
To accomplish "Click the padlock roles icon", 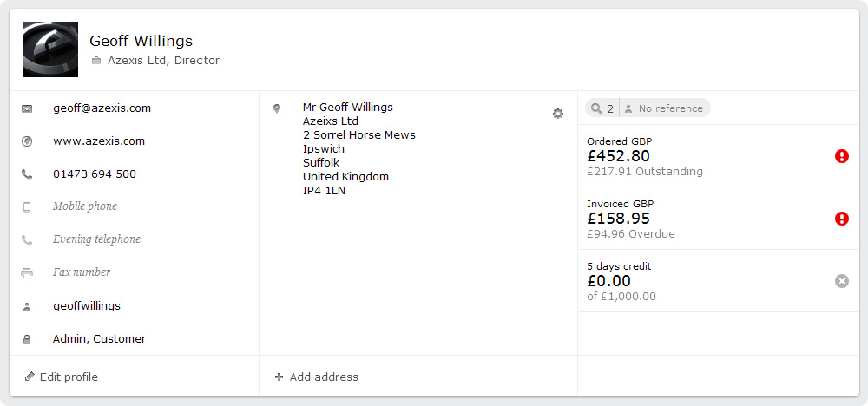I will (x=27, y=339).
